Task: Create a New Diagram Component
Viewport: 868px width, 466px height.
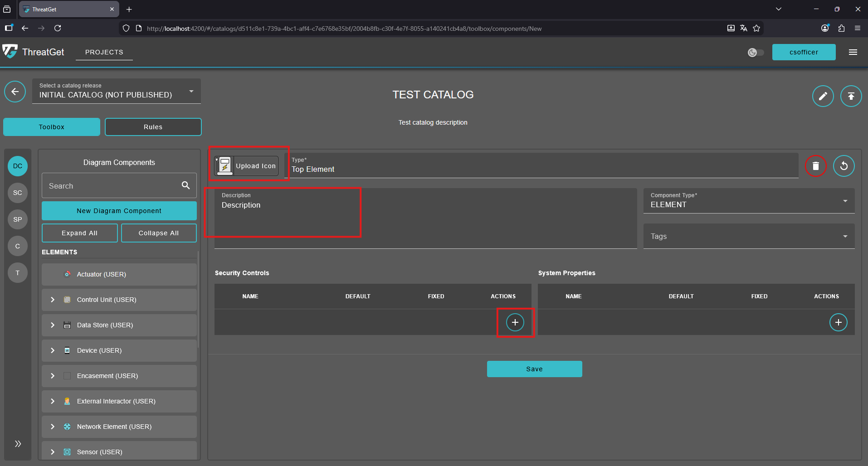Action: 119,210
